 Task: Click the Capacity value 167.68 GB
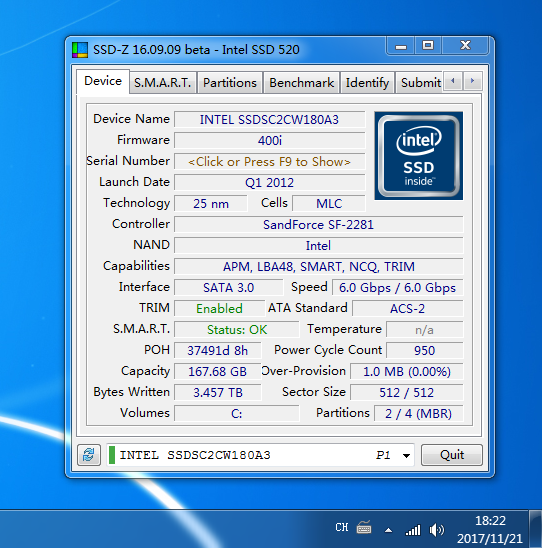[217, 372]
